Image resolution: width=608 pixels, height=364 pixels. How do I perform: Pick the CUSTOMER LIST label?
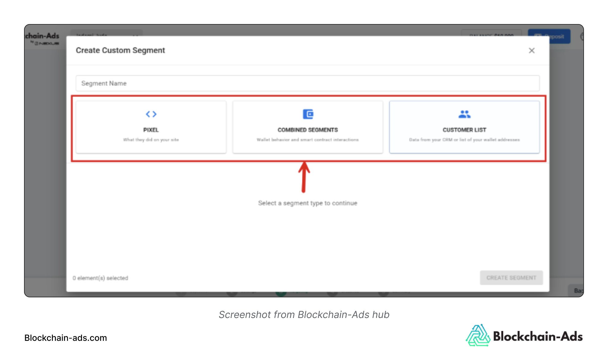click(x=464, y=130)
